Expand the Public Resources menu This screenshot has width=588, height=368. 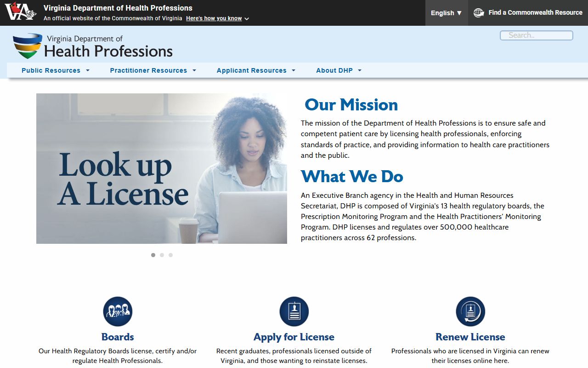(55, 70)
